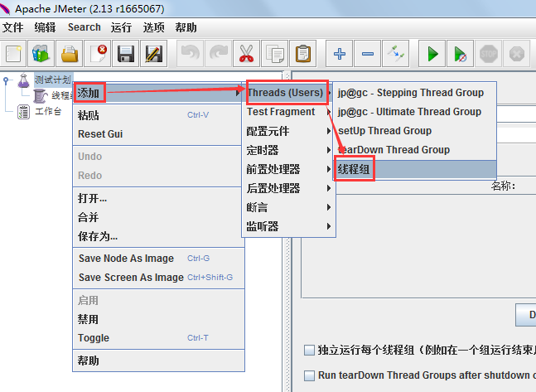Open the 运行 menu

(x=121, y=27)
